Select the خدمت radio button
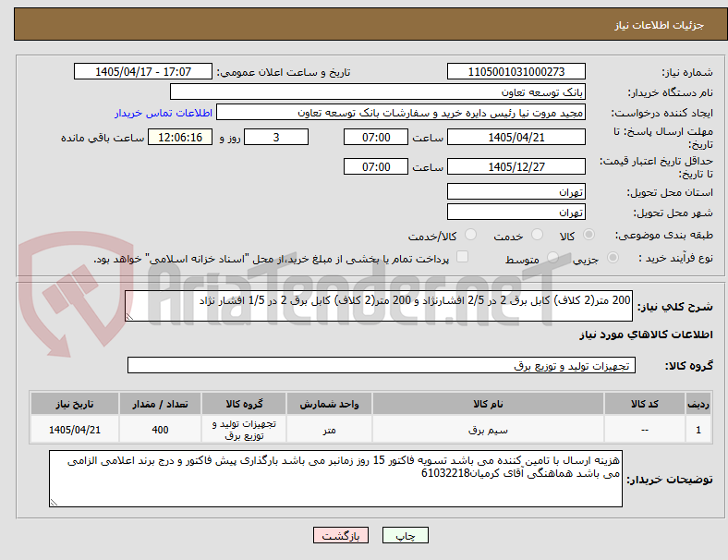This screenshot has height=560, width=728. pos(537,235)
